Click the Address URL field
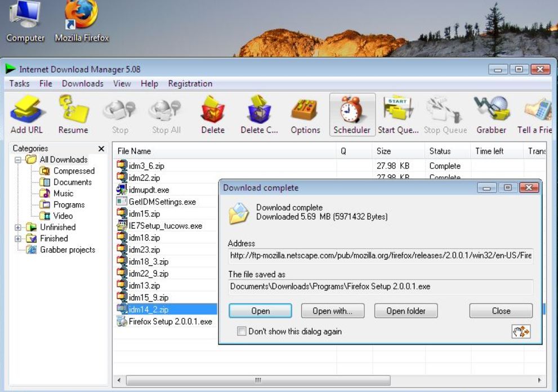The height and width of the screenshot is (392, 558). (x=381, y=256)
